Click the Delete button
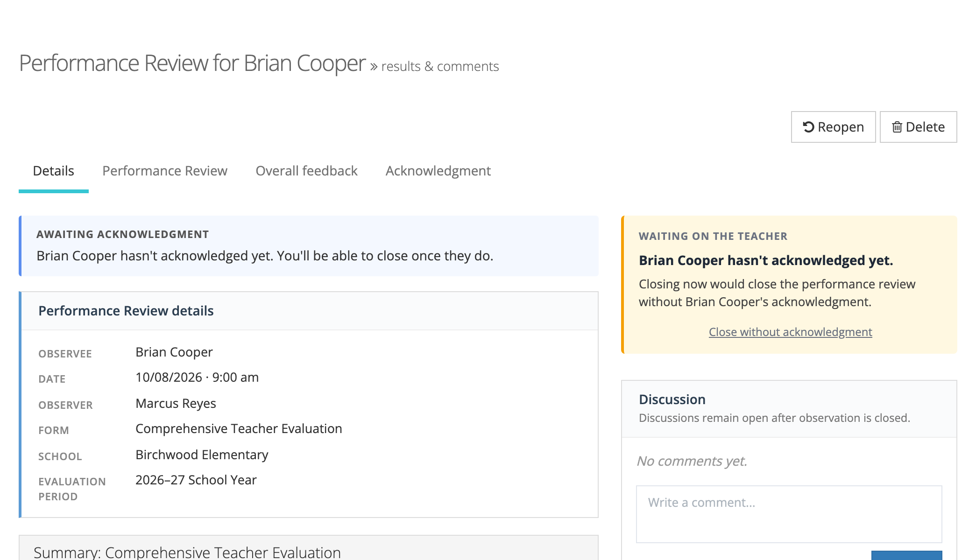The image size is (976, 560). [918, 127]
